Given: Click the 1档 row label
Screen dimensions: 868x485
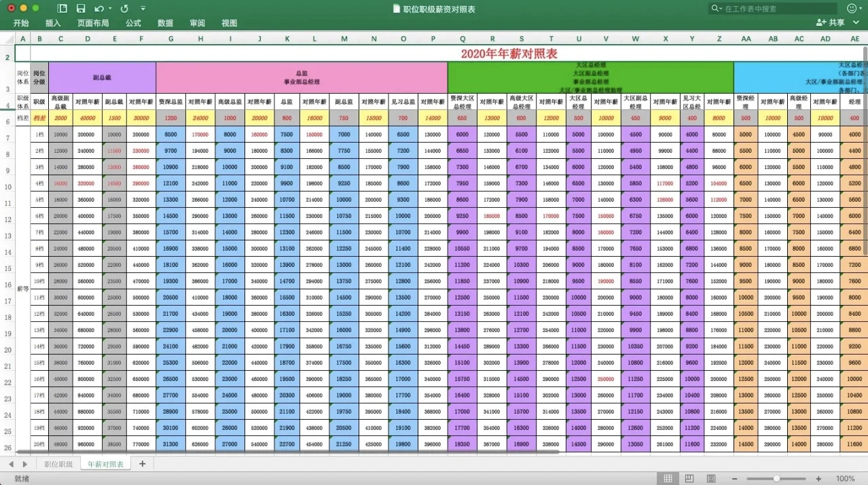Looking at the screenshot, I should (x=39, y=134).
